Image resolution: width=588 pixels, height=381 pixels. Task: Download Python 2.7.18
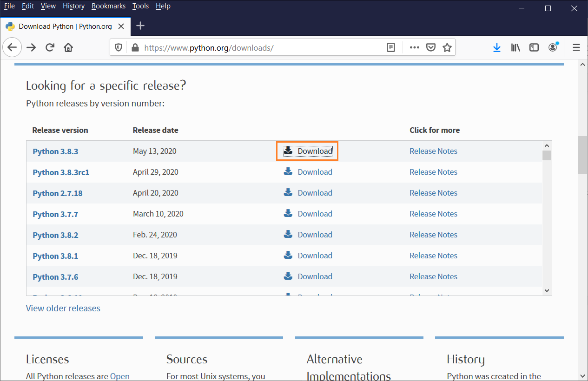pyautogui.click(x=308, y=193)
